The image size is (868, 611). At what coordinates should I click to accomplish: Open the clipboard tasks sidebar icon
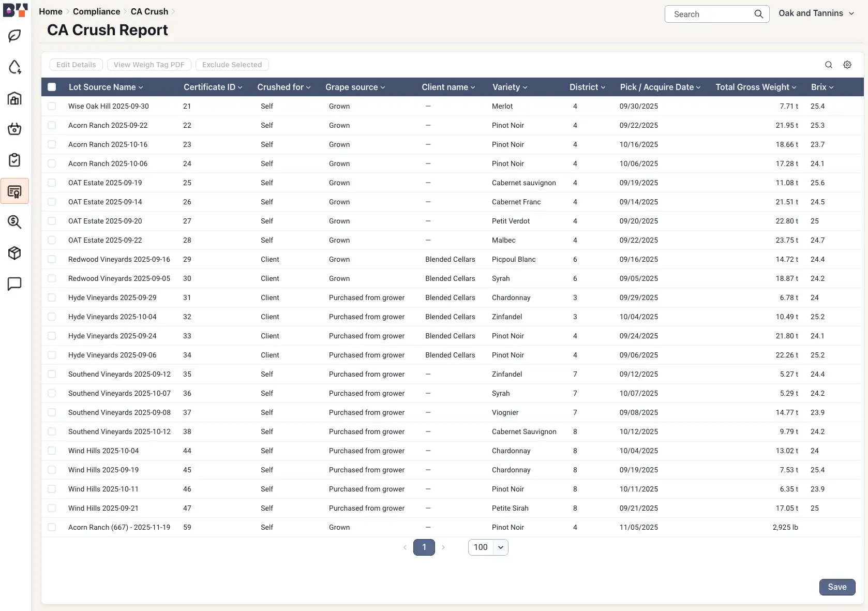tap(14, 160)
